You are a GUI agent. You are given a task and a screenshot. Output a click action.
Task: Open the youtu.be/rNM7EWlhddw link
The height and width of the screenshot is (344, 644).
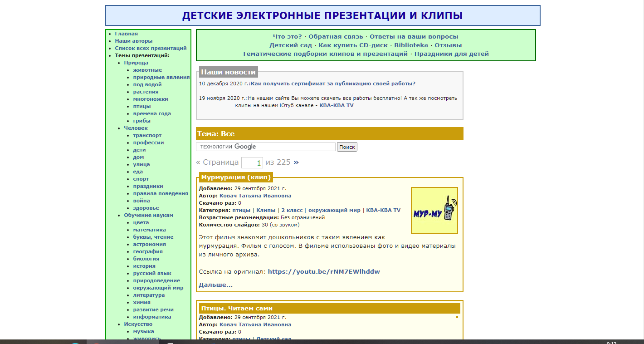click(x=324, y=271)
